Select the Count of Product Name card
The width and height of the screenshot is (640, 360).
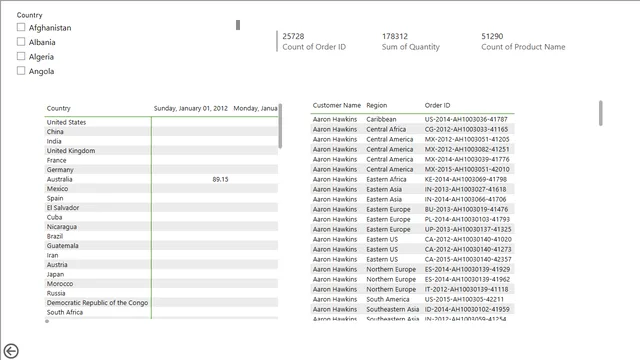tap(523, 42)
